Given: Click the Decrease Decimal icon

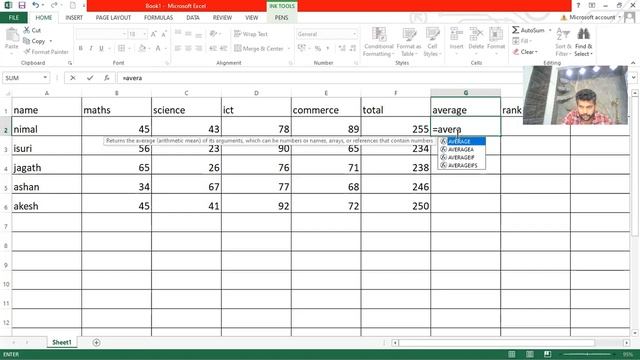Looking at the screenshot, I should coord(353,49).
